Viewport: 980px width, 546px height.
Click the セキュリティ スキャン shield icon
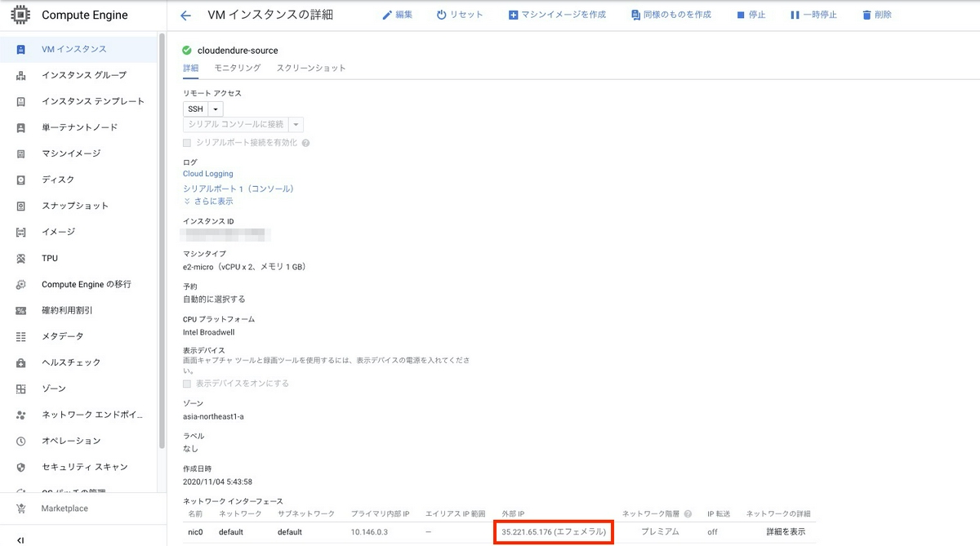coord(21,467)
